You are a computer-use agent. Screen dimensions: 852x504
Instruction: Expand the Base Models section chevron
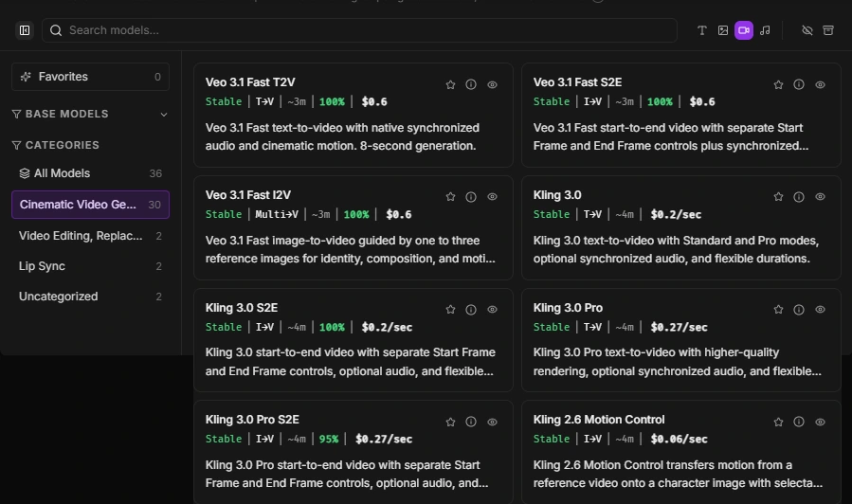163,115
